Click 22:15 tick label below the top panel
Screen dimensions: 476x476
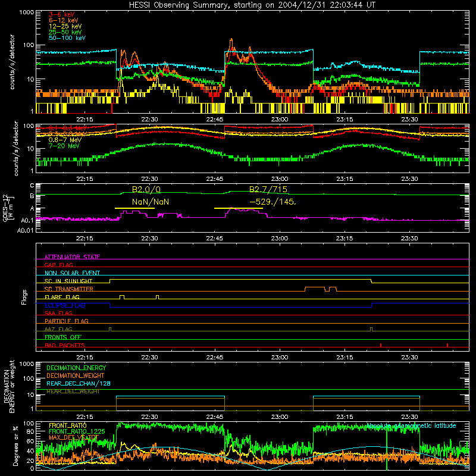click(84, 120)
